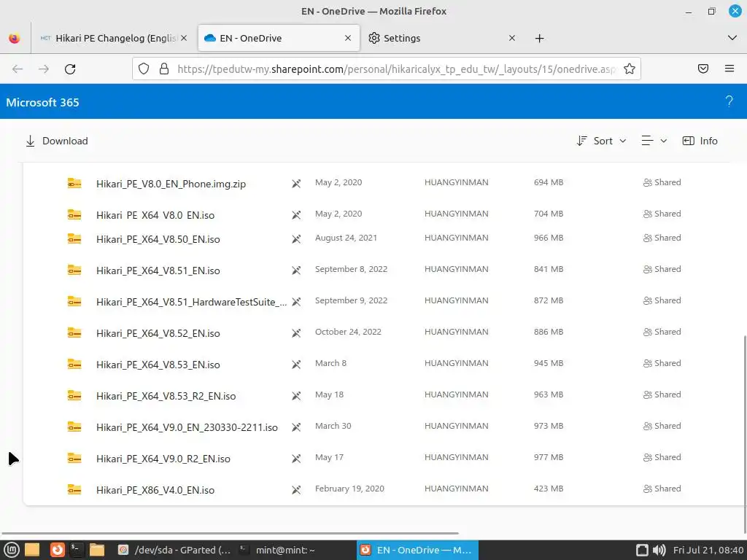
Task: Launch Firefox from the taskbar launcher
Action: click(x=57, y=550)
